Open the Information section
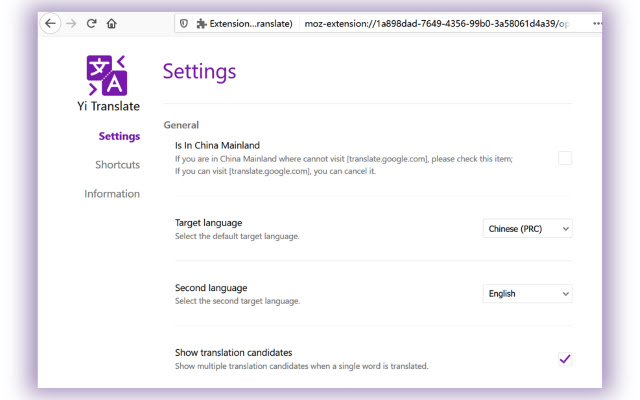Screen dimensions: 640x400 pos(112,193)
